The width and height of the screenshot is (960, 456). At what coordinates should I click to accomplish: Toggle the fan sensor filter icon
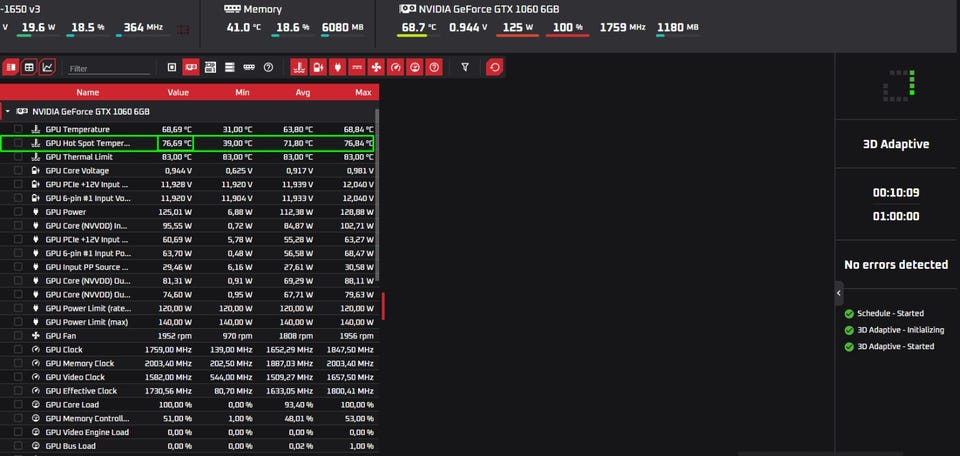coord(376,67)
